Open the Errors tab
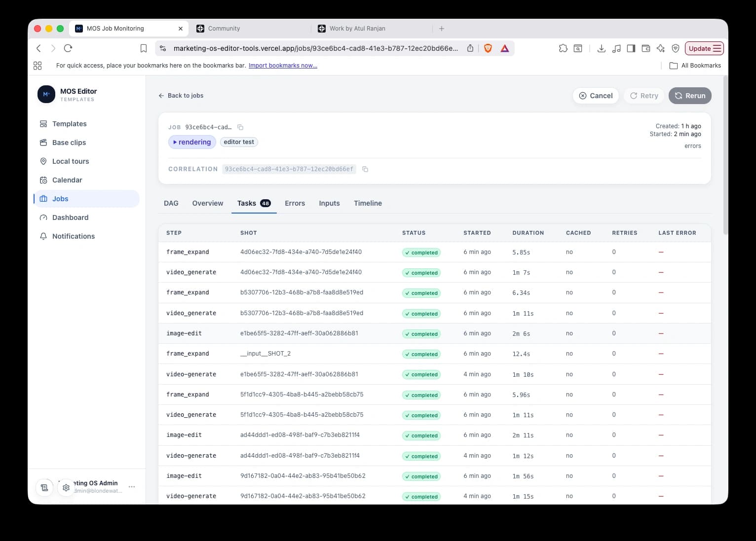 295,203
